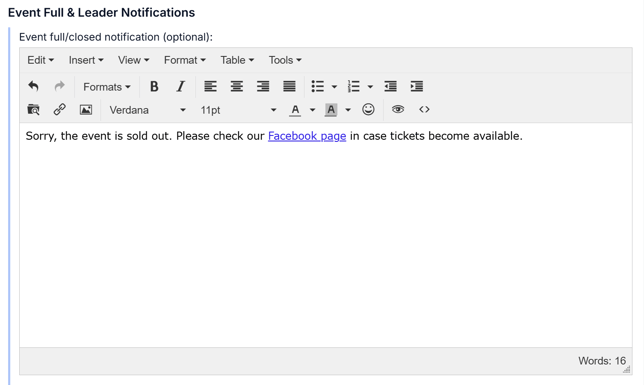Center align the text
The image size is (644, 385).
coord(237,87)
